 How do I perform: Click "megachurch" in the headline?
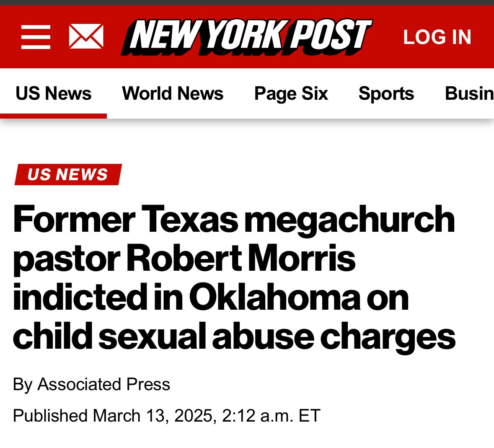click(x=349, y=219)
